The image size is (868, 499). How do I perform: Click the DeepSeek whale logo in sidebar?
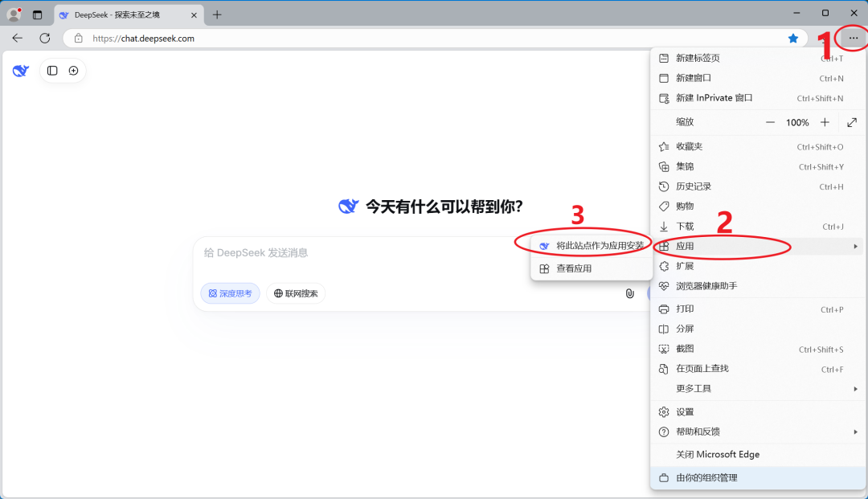click(20, 71)
